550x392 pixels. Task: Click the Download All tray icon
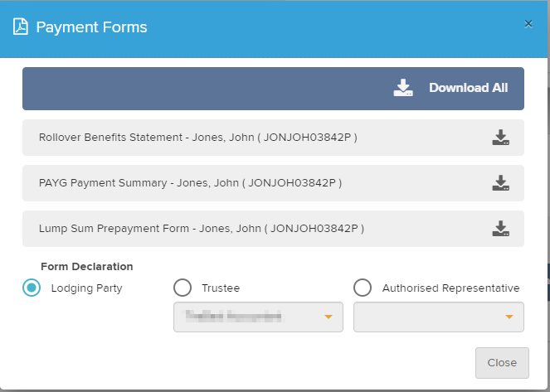click(403, 88)
